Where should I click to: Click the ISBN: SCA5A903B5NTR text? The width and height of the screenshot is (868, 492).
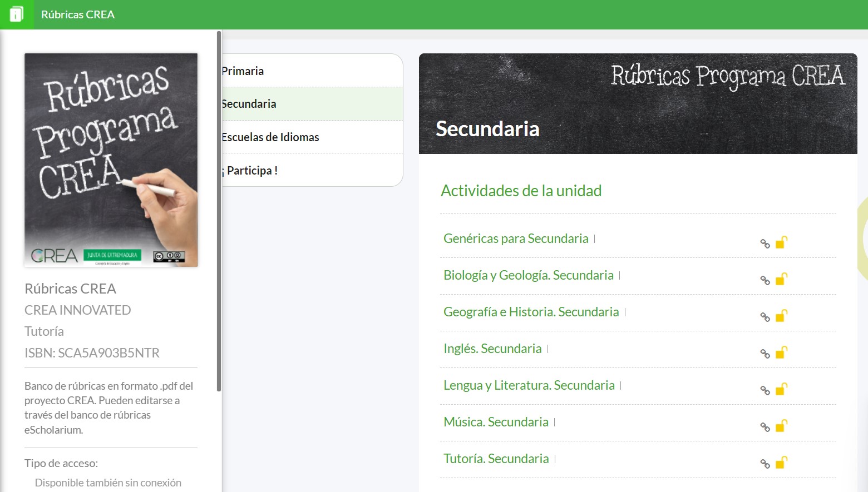pyautogui.click(x=92, y=353)
